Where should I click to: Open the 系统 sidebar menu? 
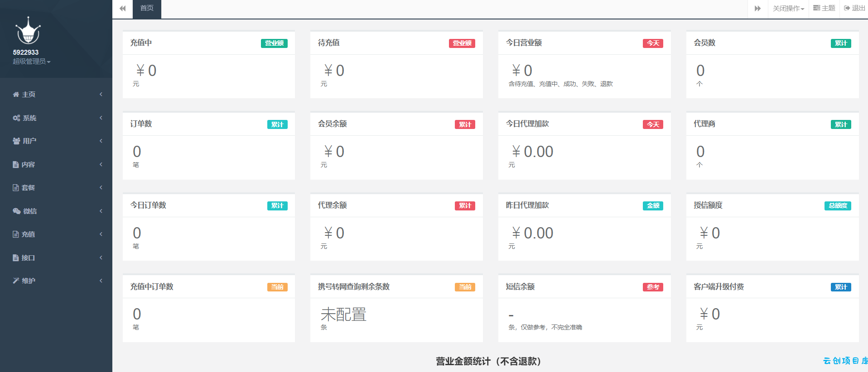pos(56,118)
